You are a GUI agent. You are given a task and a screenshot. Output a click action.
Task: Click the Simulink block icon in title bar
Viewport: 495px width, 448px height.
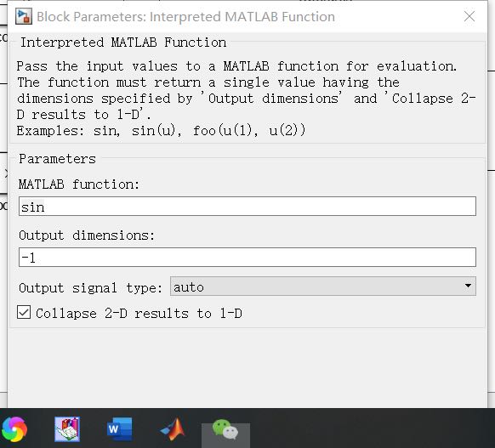(x=24, y=16)
